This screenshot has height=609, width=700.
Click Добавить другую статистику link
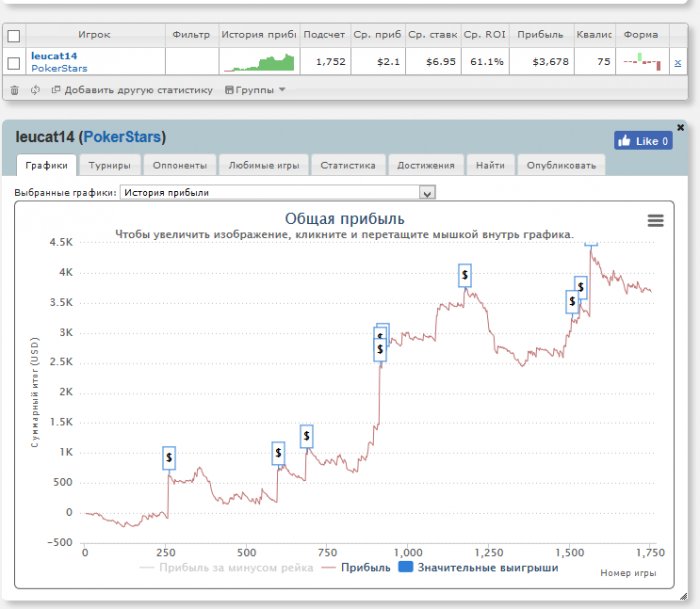(138, 90)
